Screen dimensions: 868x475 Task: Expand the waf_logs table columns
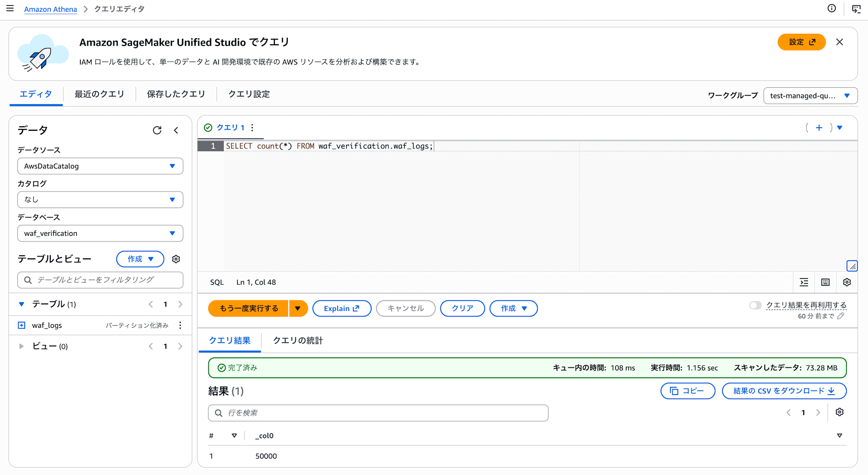click(21, 325)
